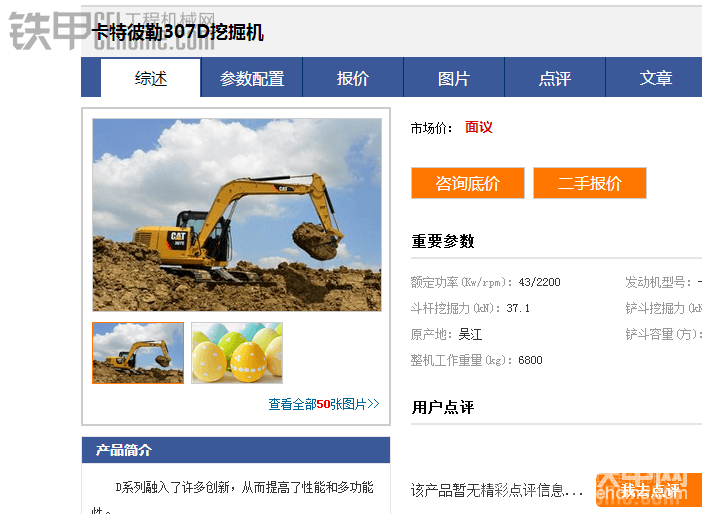This screenshot has width=702, height=514.
Task: Select the excavator thumbnail image
Action: click(138, 353)
